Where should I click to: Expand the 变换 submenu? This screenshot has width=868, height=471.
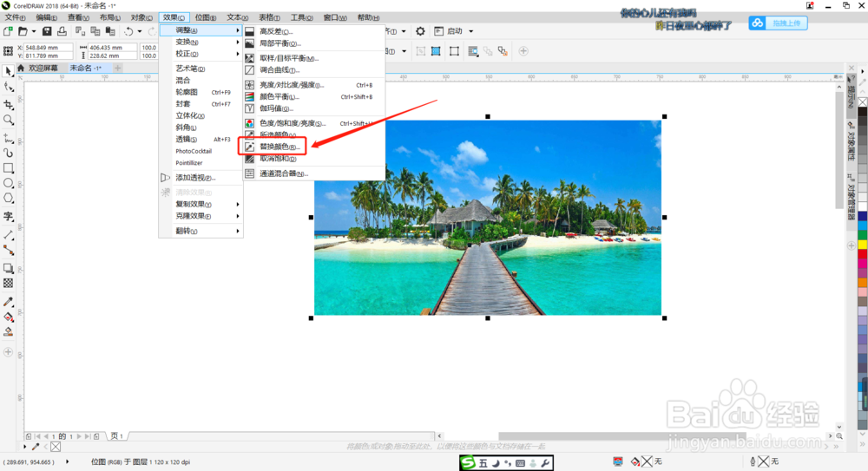pyautogui.click(x=201, y=42)
